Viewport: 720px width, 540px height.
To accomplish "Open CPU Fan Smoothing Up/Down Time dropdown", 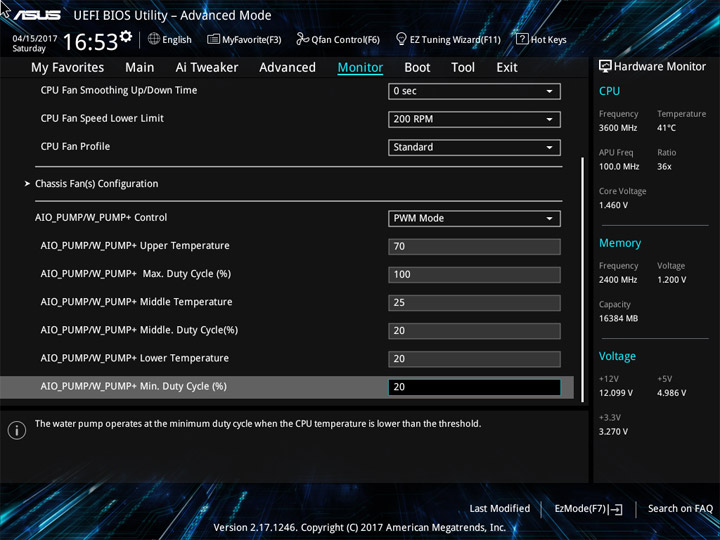I will coord(474,91).
